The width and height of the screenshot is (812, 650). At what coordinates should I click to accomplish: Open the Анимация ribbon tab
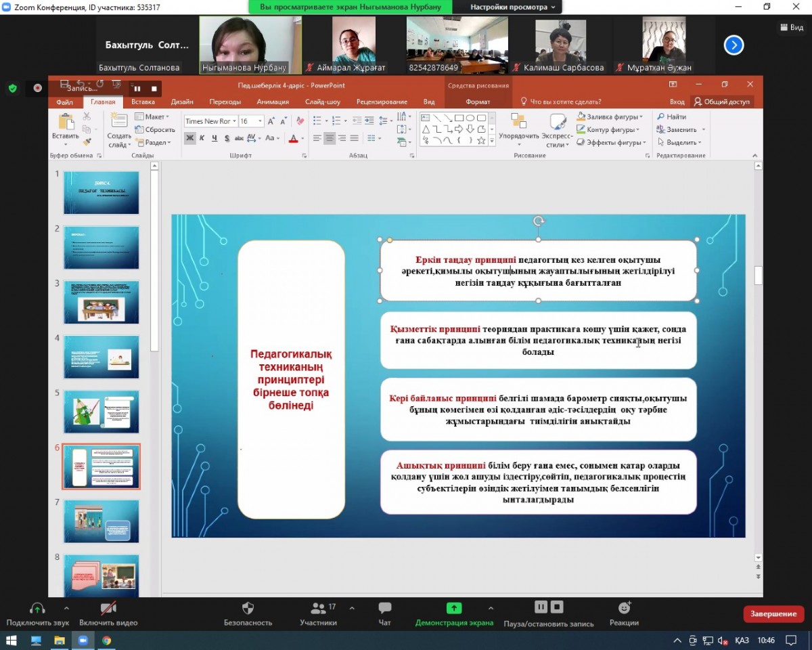point(273,102)
